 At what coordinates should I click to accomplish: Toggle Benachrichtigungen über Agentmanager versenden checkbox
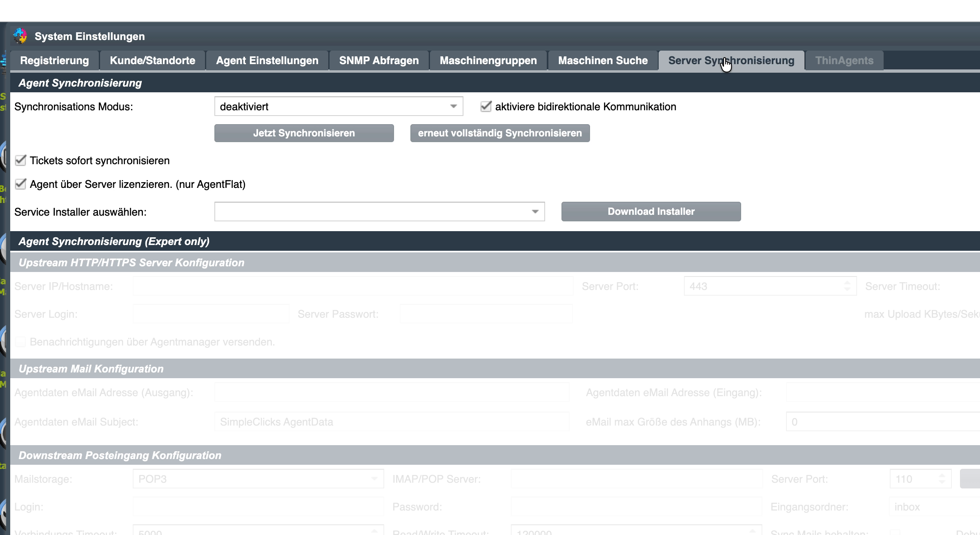(20, 342)
